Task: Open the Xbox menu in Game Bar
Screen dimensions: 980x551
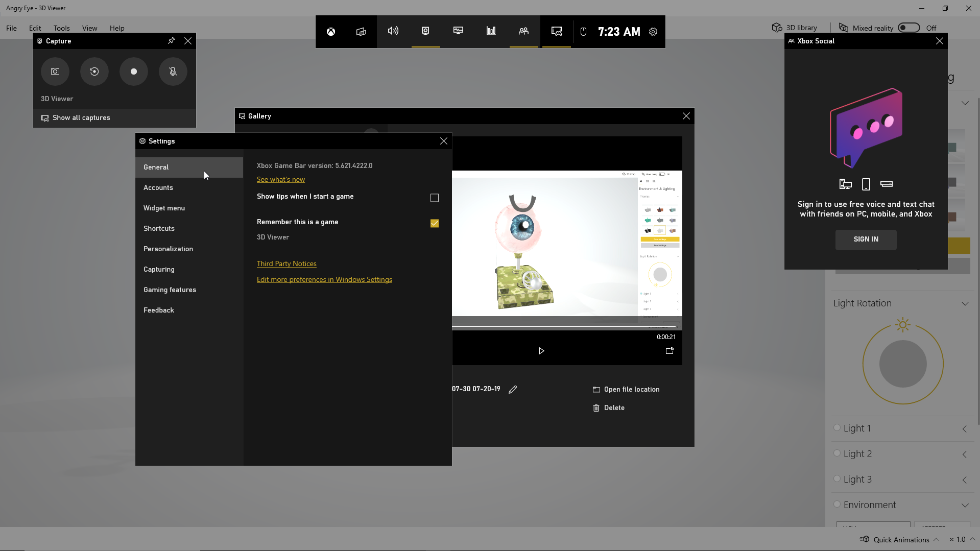Action: point(331,32)
